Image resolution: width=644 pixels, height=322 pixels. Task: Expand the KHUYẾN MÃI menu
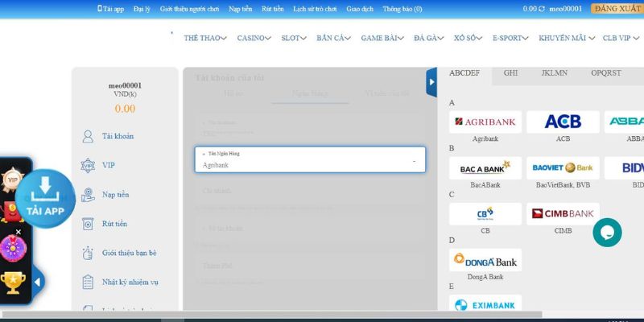[x=567, y=38]
